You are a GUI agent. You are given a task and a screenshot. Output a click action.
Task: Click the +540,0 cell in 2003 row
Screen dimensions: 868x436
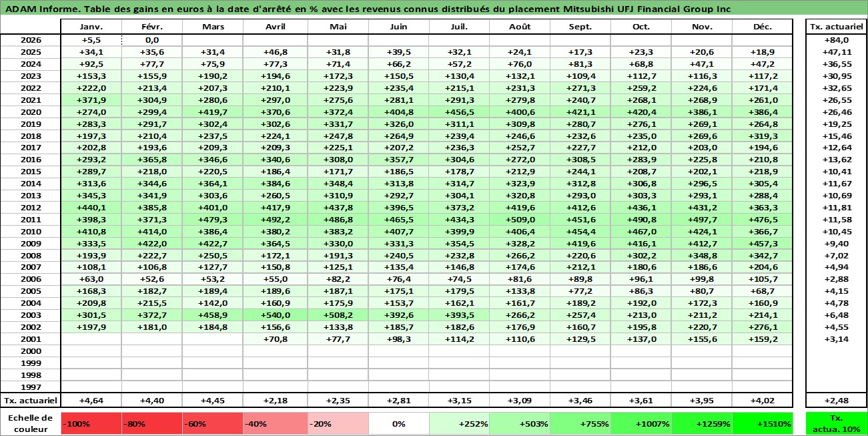(x=275, y=315)
